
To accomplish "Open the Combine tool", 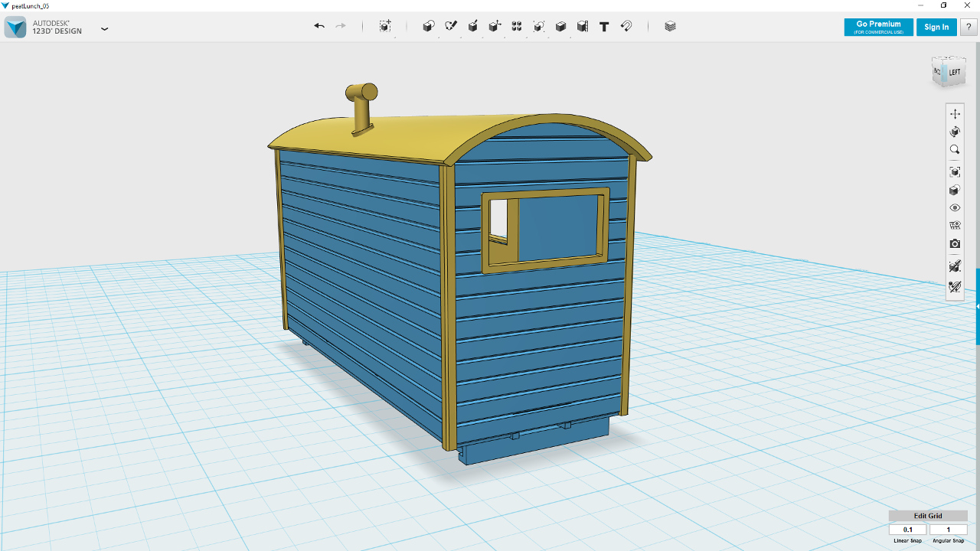I will tap(560, 26).
